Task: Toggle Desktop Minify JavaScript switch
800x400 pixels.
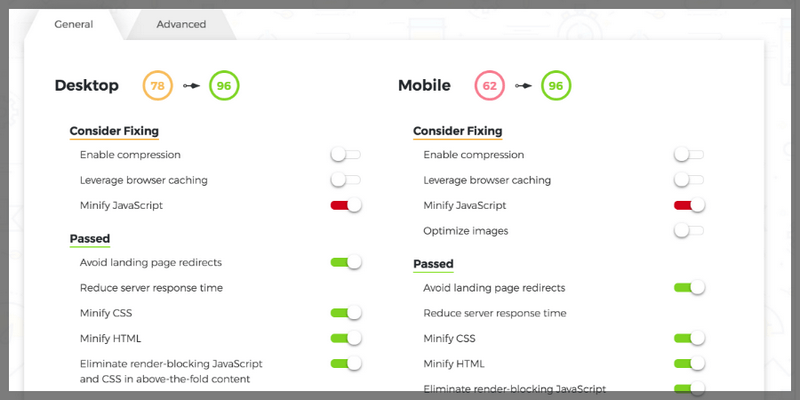Action: tap(345, 205)
